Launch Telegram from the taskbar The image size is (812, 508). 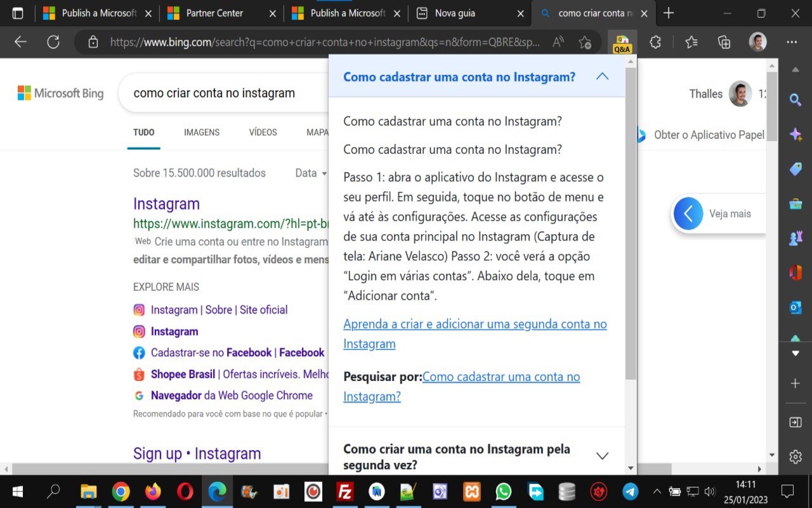(x=631, y=491)
